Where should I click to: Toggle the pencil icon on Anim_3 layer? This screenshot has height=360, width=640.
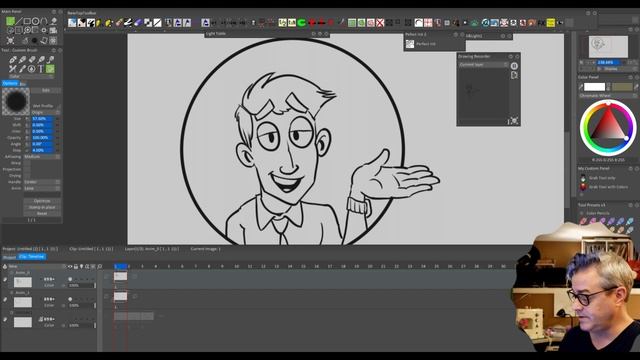click(5, 280)
